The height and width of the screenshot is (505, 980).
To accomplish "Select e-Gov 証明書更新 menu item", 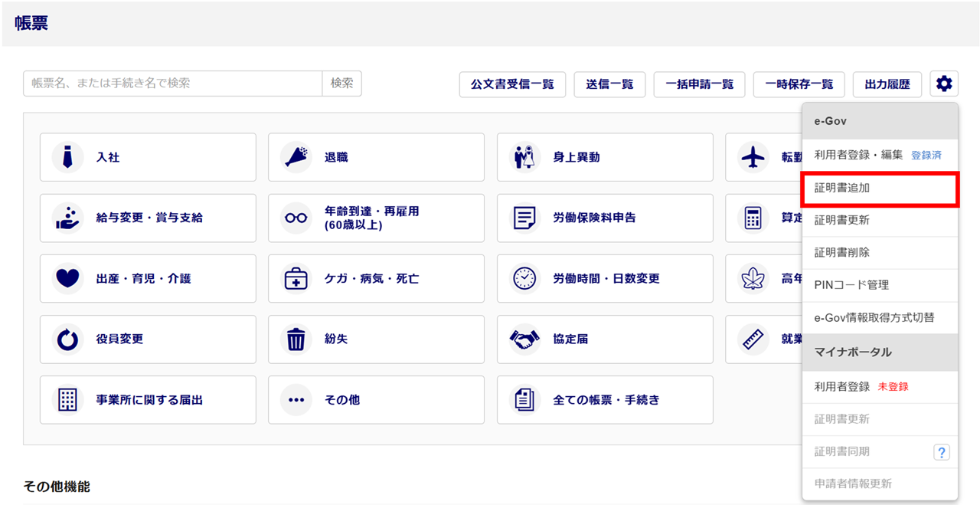I will 880,221.
